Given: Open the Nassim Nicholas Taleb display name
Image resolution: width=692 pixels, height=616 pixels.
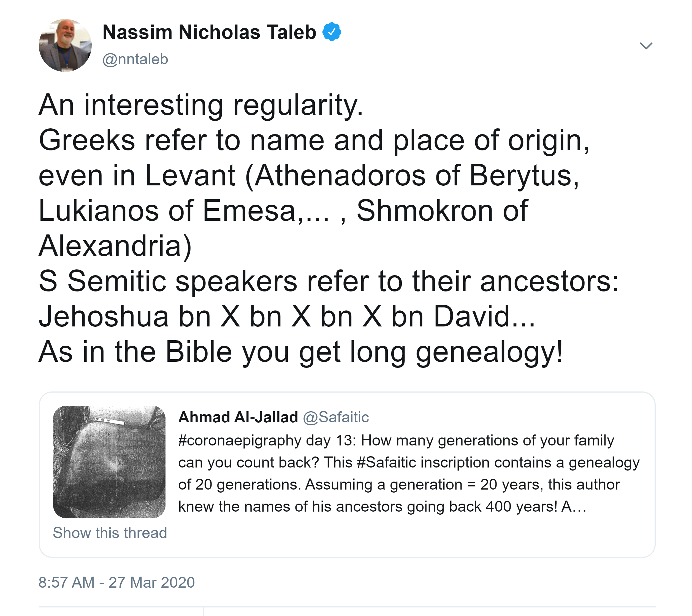Looking at the screenshot, I should 209,32.
